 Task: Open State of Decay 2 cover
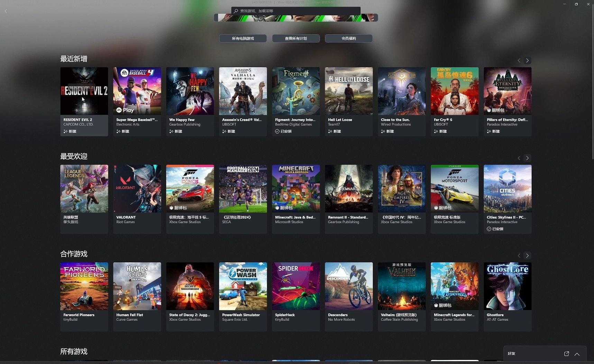pos(190,286)
